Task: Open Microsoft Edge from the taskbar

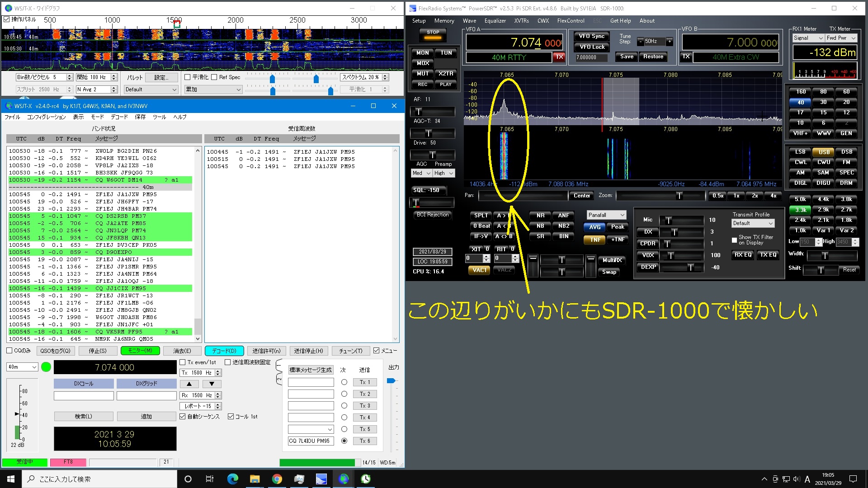Action: (232, 479)
